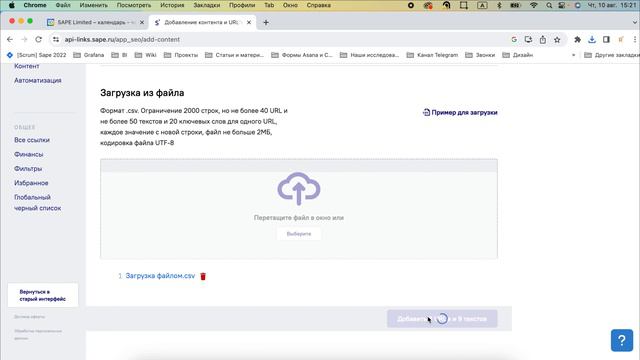Open the Закладки menu
The width and height of the screenshot is (640, 360).
coord(207,5)
